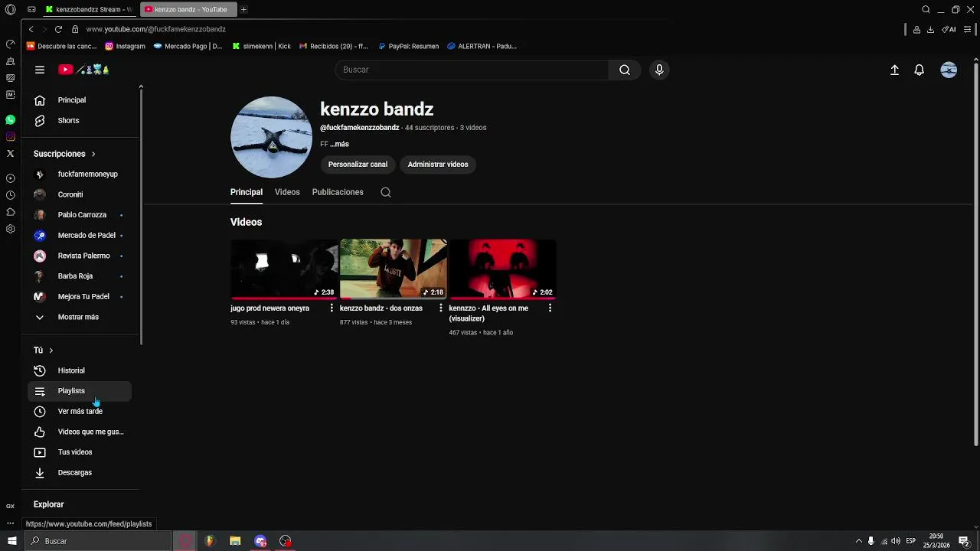Open Instagram in Opera sidebar
Screen dimensions: 980x551
(10, 136)
